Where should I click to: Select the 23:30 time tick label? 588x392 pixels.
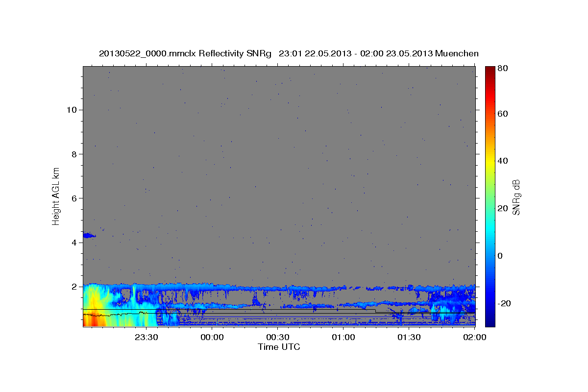(146, 337)
